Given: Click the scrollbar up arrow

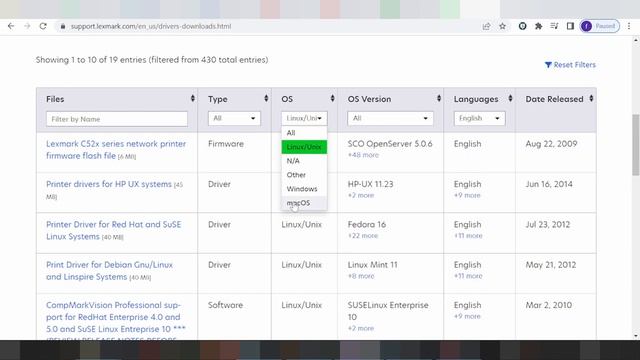Looking at the screenshot, I should [636, 40].
